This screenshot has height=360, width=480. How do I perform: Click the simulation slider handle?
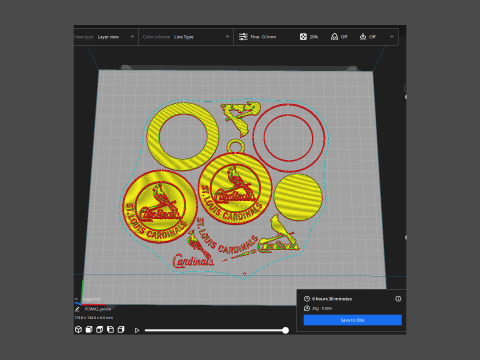click(285, 330)
